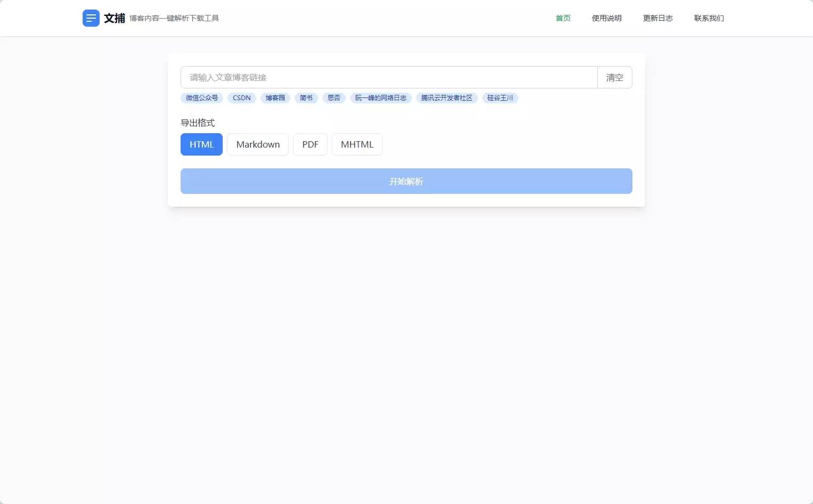Click the 微信公众号 source tag
This screenshot has height=504, width=813.
click(201, 97)
